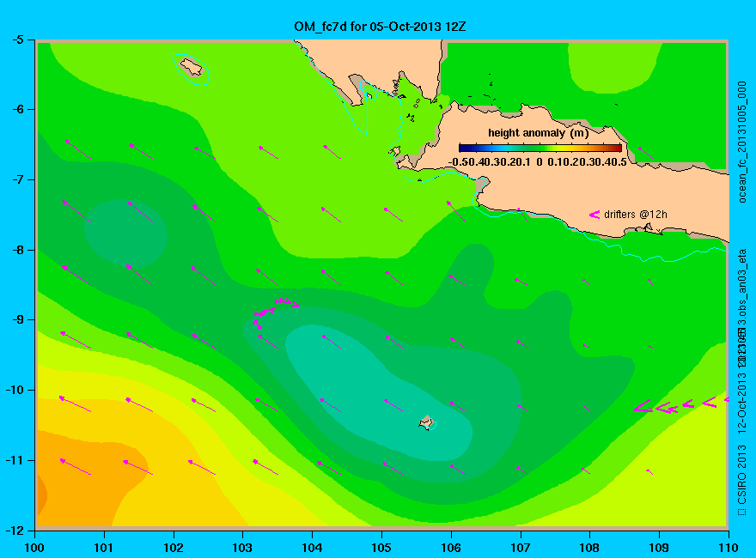Click the small island near 102.3E, 5.4S
This screenshot has height=558, width=756.
(x=192, y=66)
